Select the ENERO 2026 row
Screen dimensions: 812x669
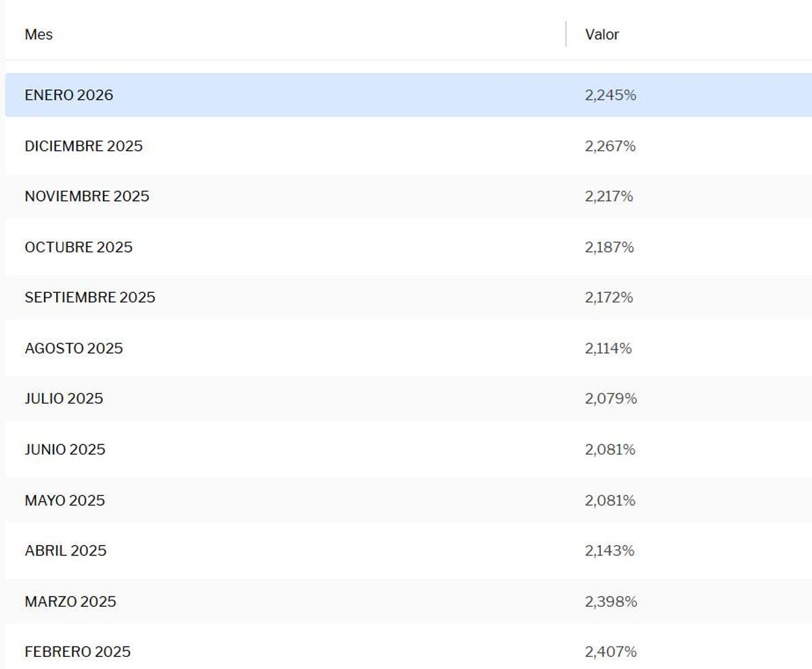click(x=69, y=95)
